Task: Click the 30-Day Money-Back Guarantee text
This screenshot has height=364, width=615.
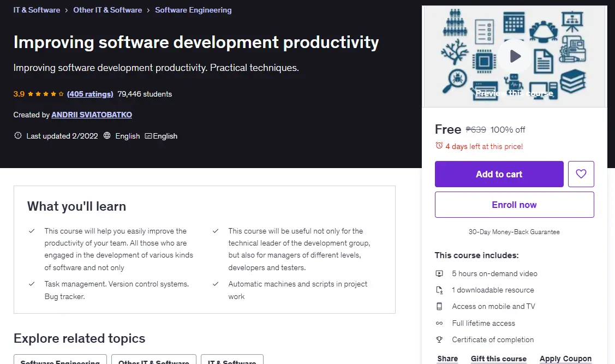Action: [x=514, y=232]
